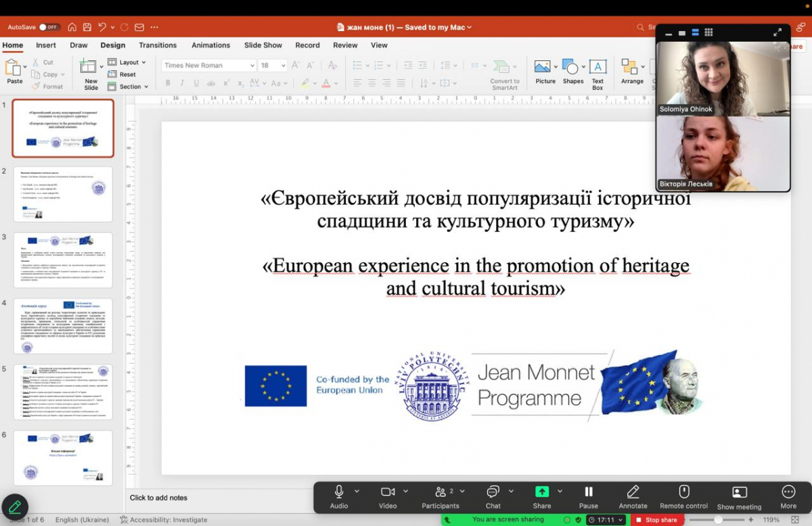
Task: Click the Annotate pencil icon in Zoom toolbar
Action: [x=633, y=492]
